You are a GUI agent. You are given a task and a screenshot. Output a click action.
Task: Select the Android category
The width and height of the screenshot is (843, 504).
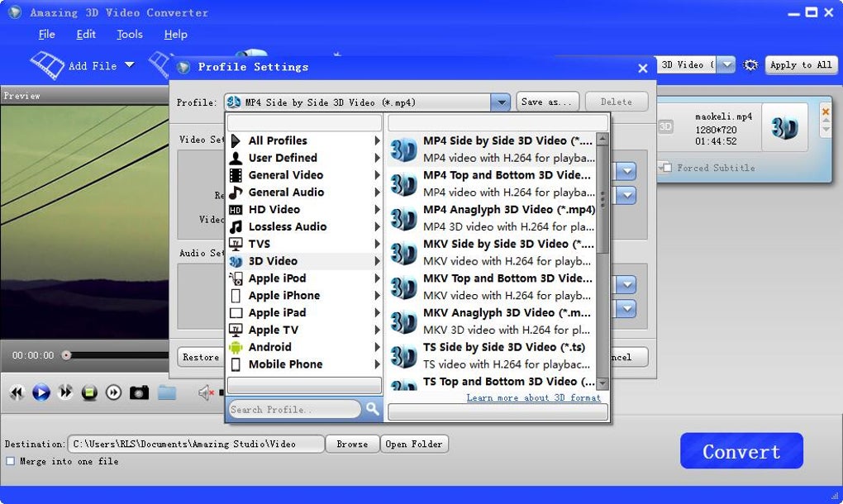point(304,347)
